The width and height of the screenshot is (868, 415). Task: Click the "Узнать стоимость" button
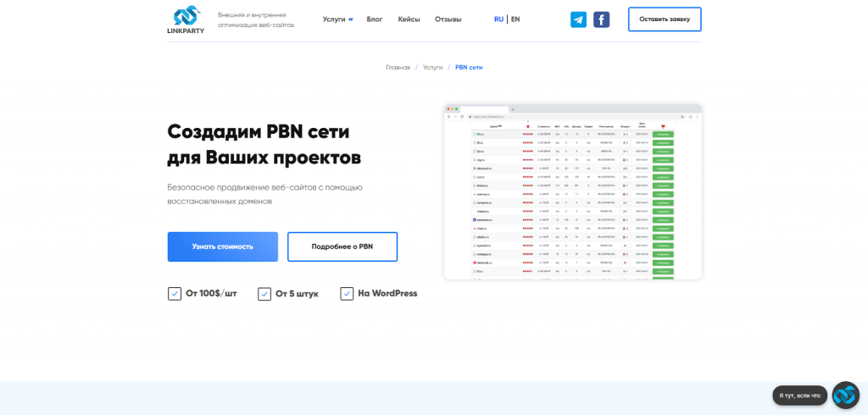coord(222,246)
